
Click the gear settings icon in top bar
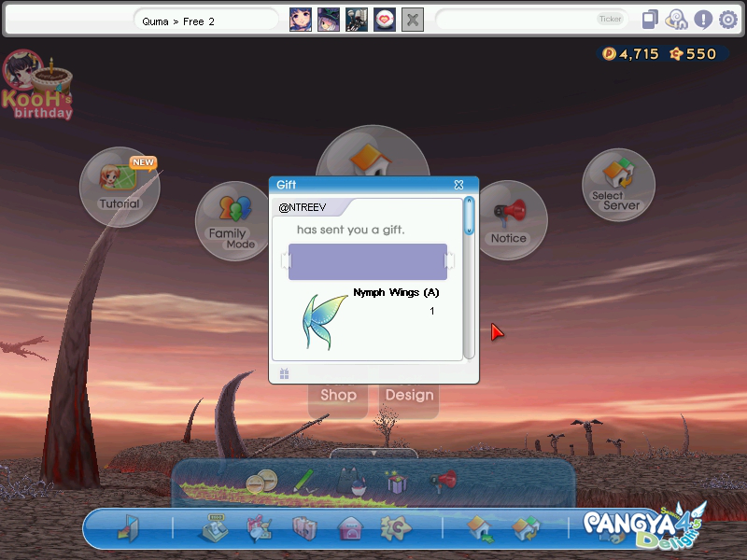(x=728, y=20)
